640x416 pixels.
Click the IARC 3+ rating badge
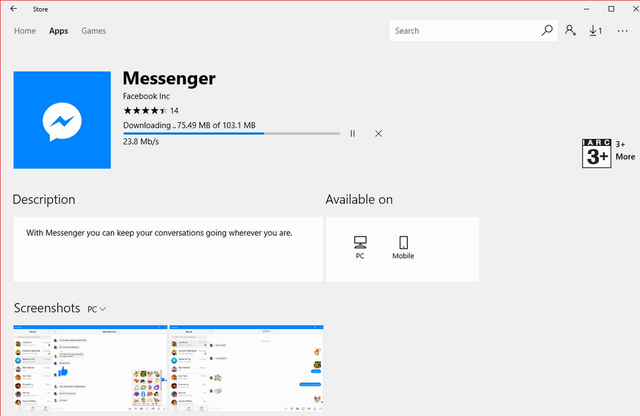(596, 153)
